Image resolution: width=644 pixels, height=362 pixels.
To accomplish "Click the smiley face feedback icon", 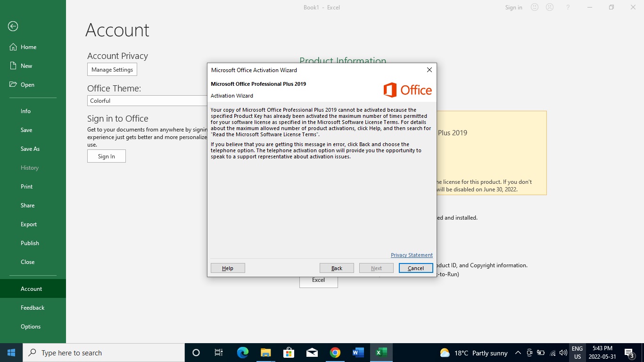I will pos(535,8).
